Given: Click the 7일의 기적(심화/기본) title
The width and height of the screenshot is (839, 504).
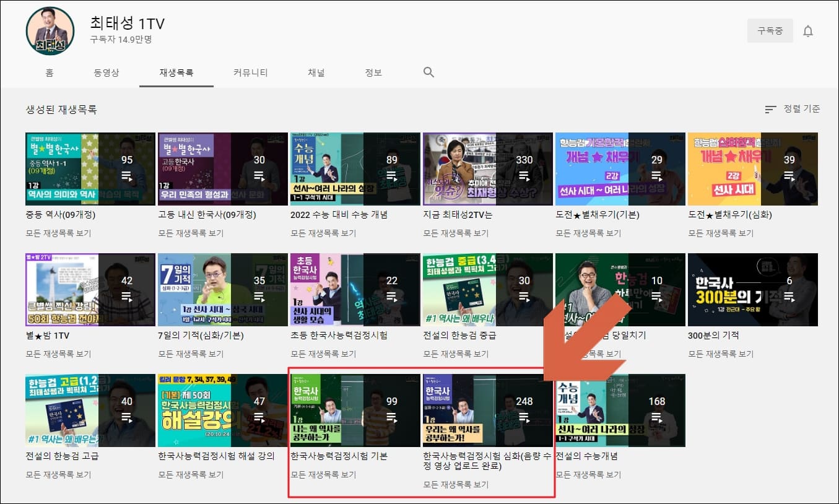Looking at the screenshot, I should coord(202,336).
